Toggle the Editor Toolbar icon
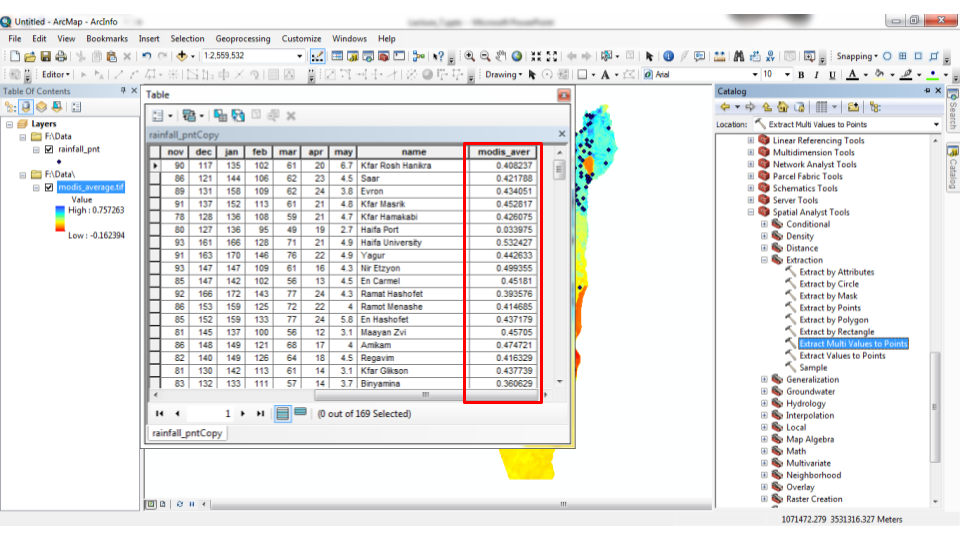This screenshot has width=960, height=540. [x=317, y=56]
